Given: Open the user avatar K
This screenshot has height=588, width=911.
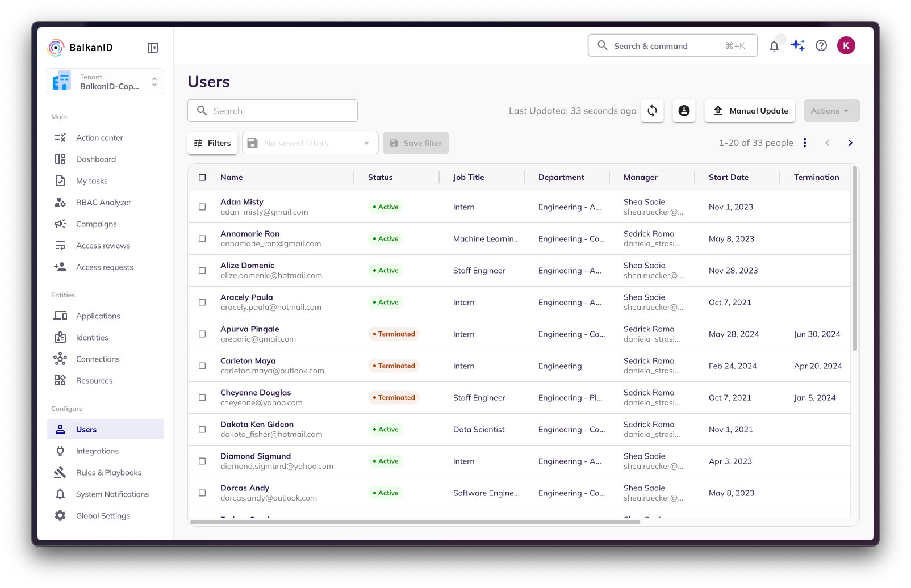Looking at the screenshot, I should (846, 45).
